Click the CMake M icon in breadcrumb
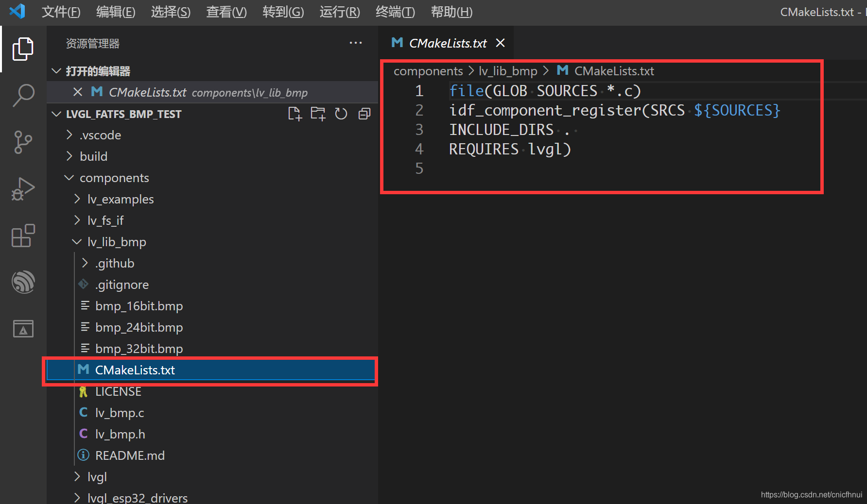The width and height of the screenshot is (867, 504). 563,70
